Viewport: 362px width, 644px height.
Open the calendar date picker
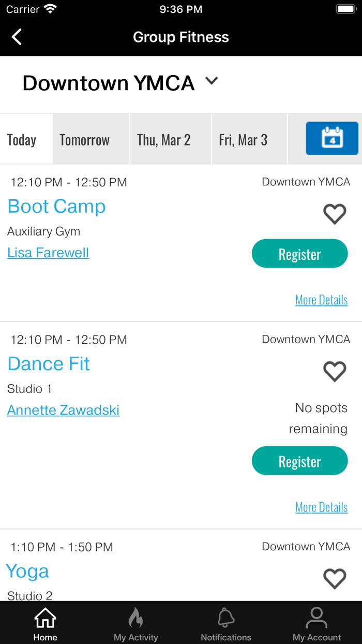click(332, 138)
